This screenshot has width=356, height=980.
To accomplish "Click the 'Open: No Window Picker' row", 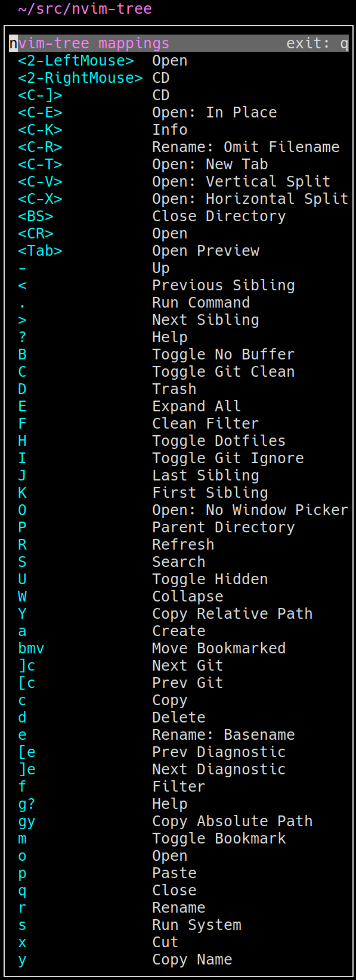I will [179, 510].
